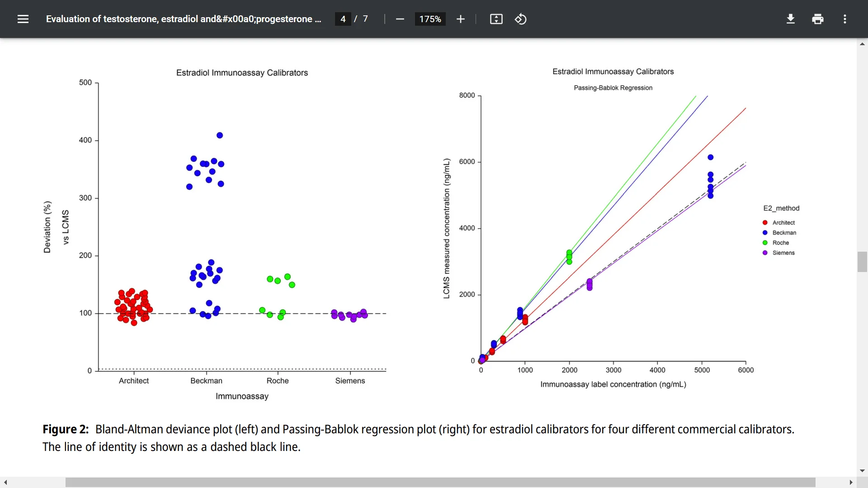Click the 'Beckman' x-axis label

[x=206, y=381]
